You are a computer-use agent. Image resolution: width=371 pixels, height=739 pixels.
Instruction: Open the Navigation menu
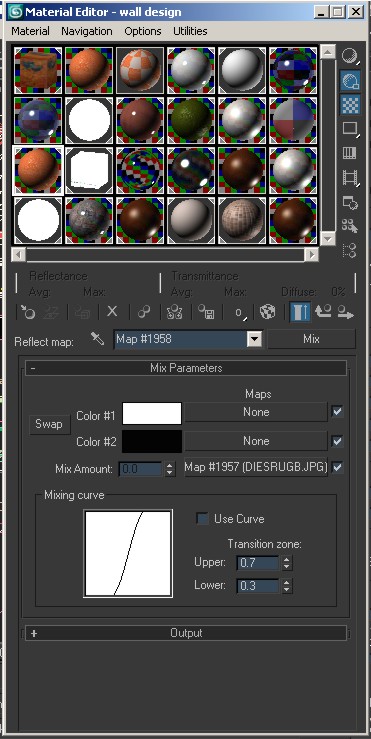tap(87, 31)
